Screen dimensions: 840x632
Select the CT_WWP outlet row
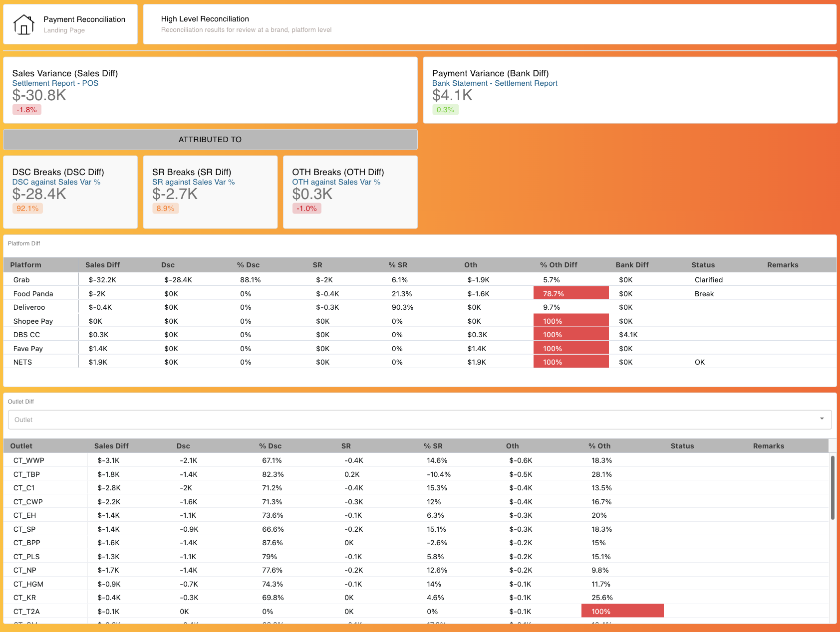[x=416, y=460]
